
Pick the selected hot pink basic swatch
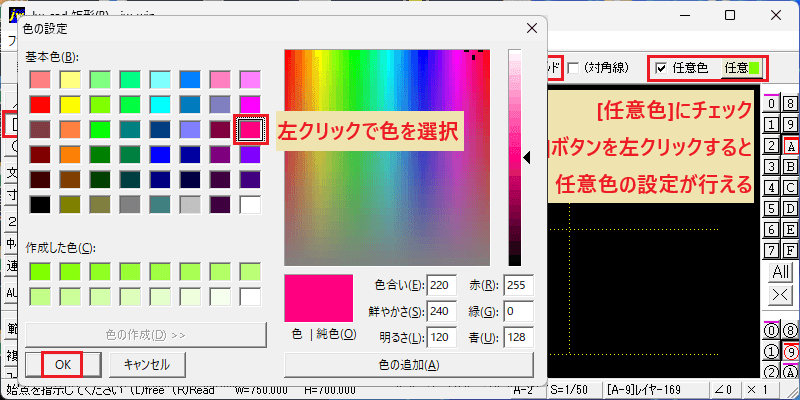[x=250, y=130]
